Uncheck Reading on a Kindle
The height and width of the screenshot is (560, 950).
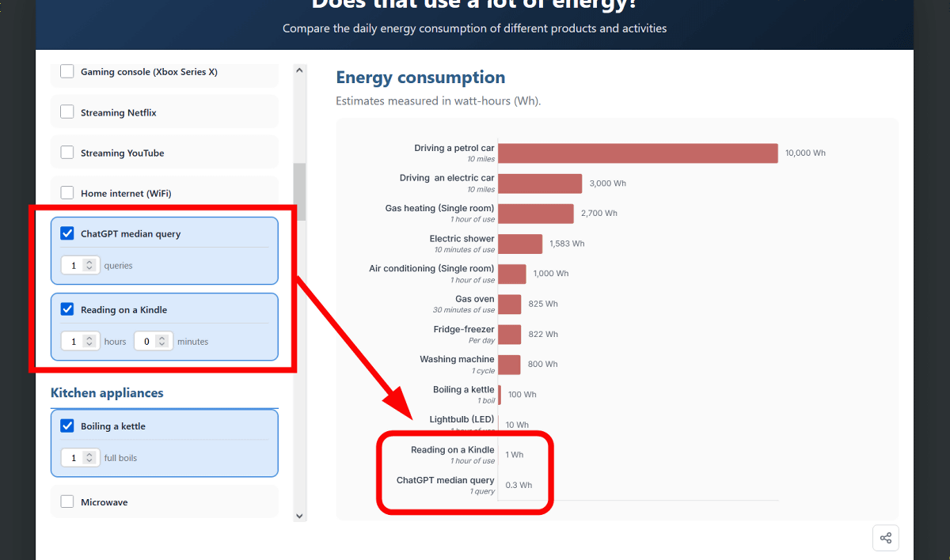tap(67, 310)
